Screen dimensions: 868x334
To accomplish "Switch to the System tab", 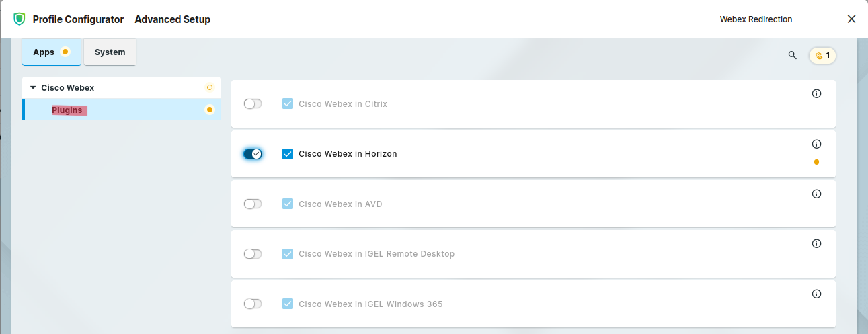I will point(110,52).
